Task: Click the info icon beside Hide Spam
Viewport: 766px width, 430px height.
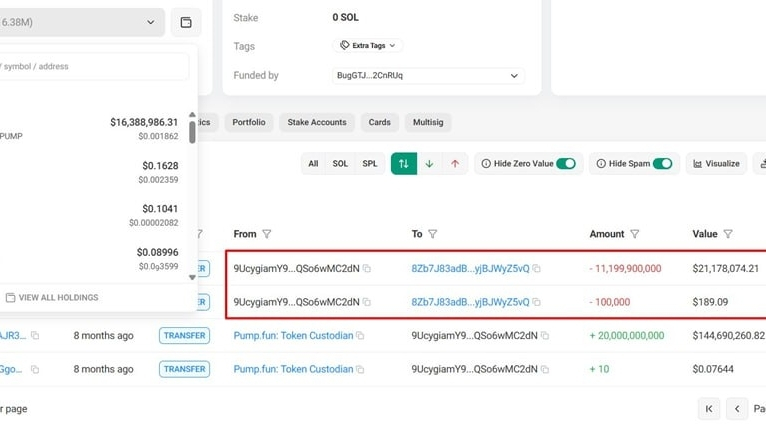Action: coord(601,164)
